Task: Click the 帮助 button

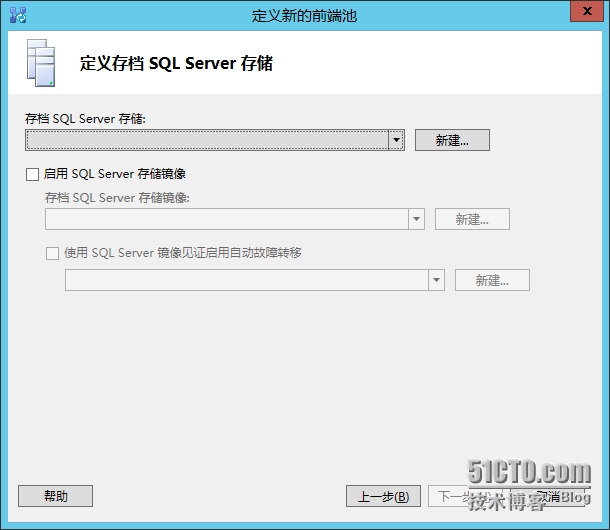Action: tap(55, 496)
